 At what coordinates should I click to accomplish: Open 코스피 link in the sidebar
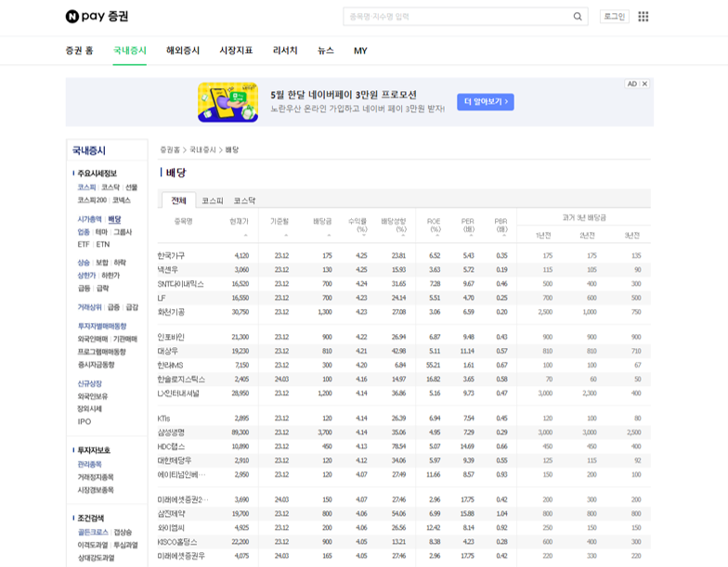point(87,187)
